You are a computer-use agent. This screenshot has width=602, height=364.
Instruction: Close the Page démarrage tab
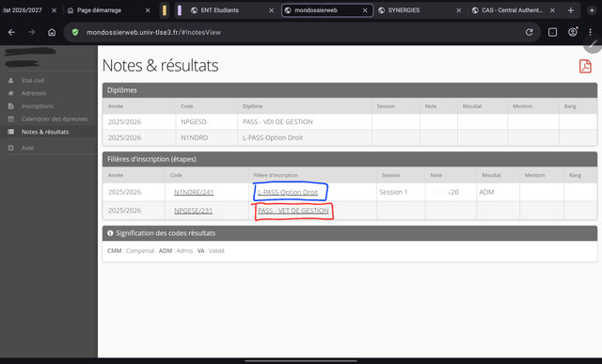tap(148, 10)
